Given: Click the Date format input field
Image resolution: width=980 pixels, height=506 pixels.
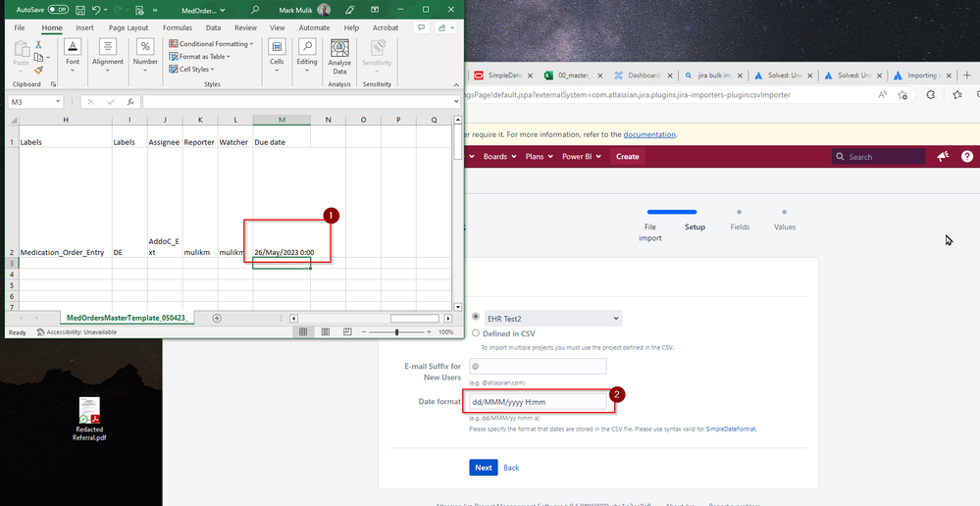Looking at the screenshot, I should (538, 402).
